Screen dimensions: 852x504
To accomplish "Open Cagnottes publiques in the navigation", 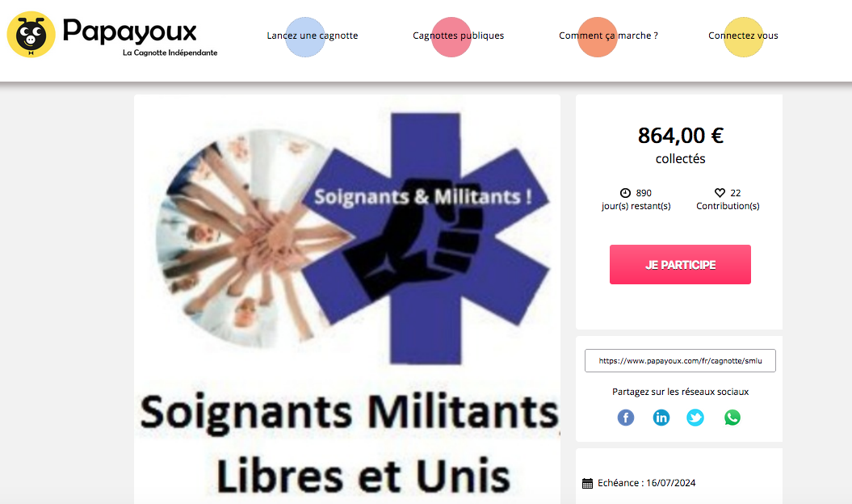I will pyautogui.click(x=458, y=36).
